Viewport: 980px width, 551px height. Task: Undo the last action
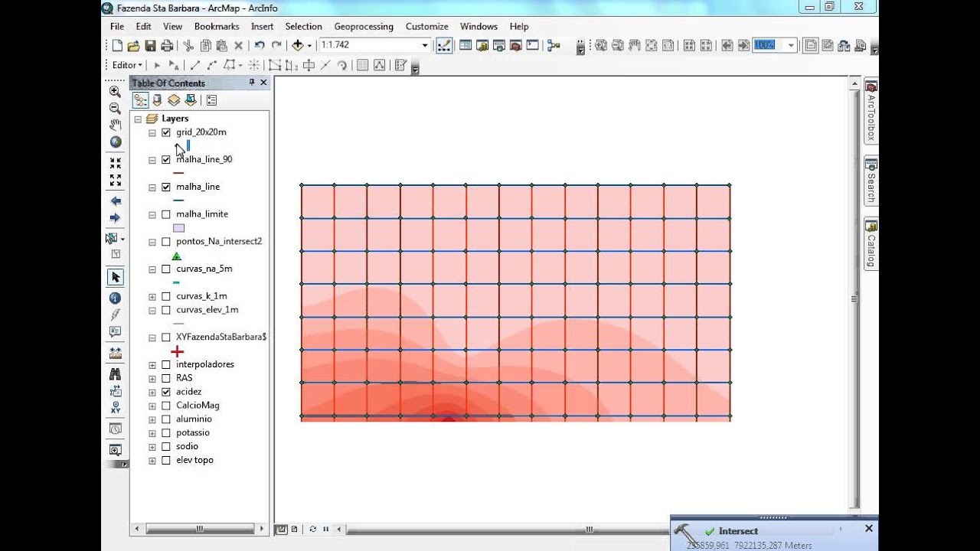pyautogui.click(x=260, y=46)
